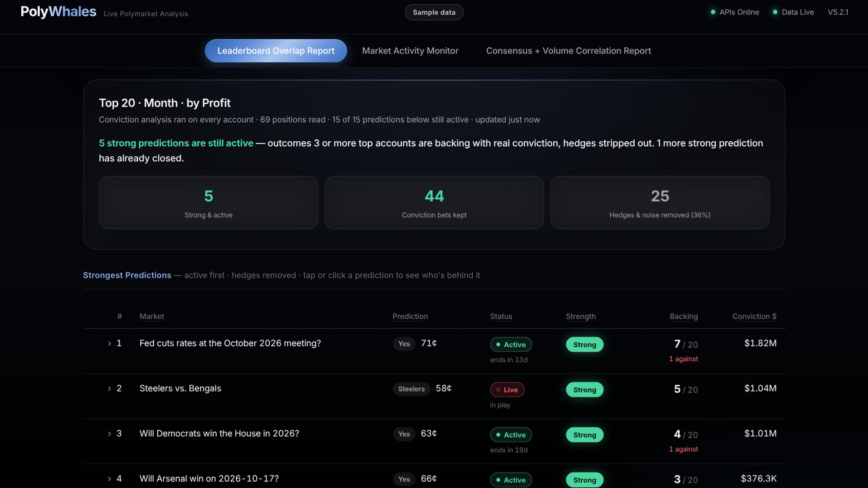868x488 pixels.
Task: Expand the Democrats win the House row chevron
Action: [109, 433]
